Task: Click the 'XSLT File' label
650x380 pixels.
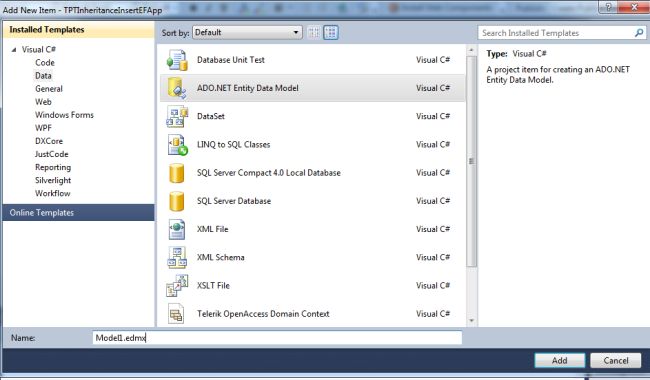Action: (x=213, y=286)
